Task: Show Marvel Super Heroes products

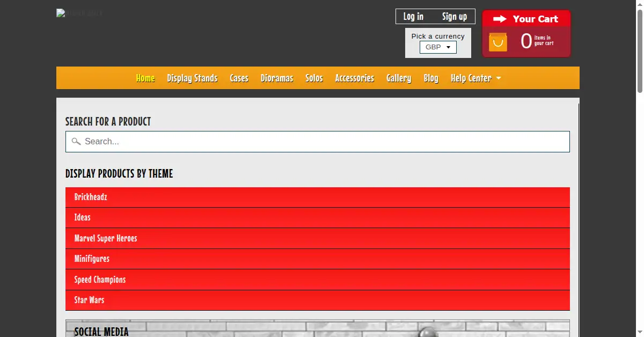Action: click(x=318, y=238)
